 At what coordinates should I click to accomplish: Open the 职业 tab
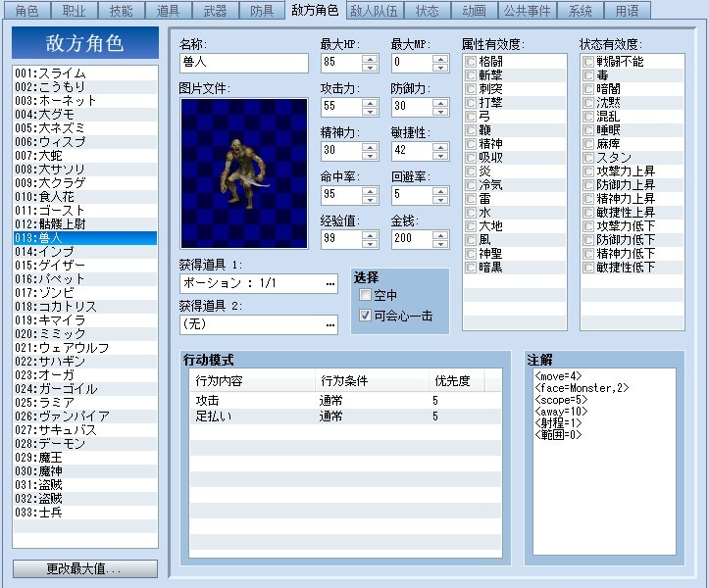(74, 11)
